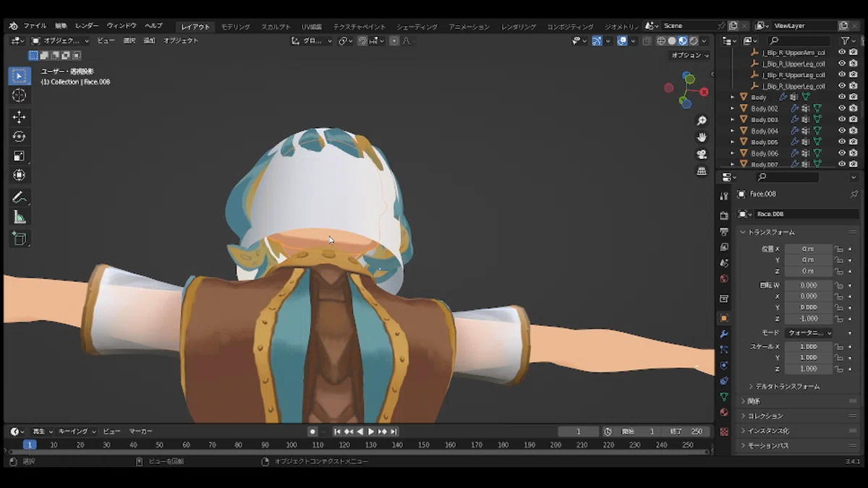The image size is (868, 488).
Task: Hide Body.002 with its eye icon
Action: 842,108
